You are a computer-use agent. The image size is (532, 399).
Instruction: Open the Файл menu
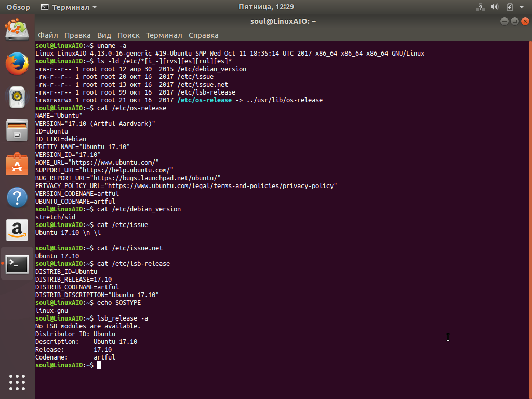click(48, 35)
